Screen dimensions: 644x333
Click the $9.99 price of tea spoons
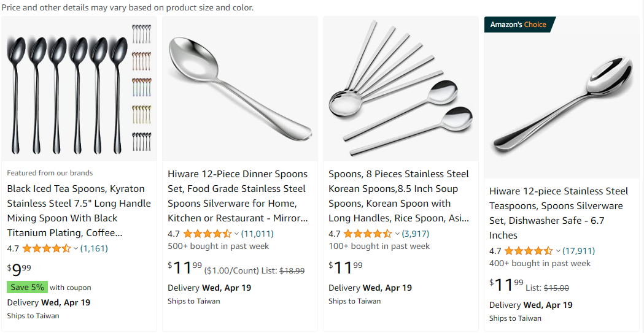[19, 269]
